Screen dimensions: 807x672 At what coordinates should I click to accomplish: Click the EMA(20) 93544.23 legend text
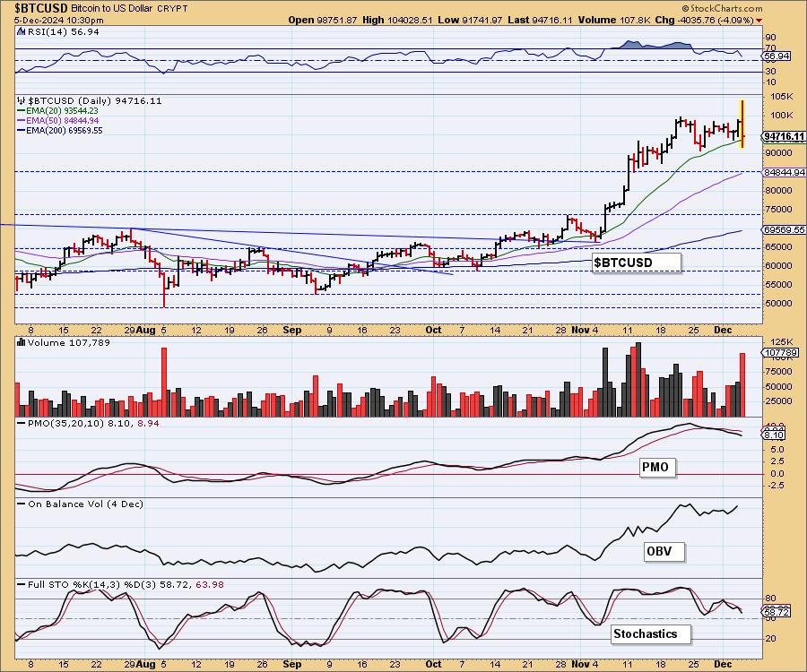(62, 110)
